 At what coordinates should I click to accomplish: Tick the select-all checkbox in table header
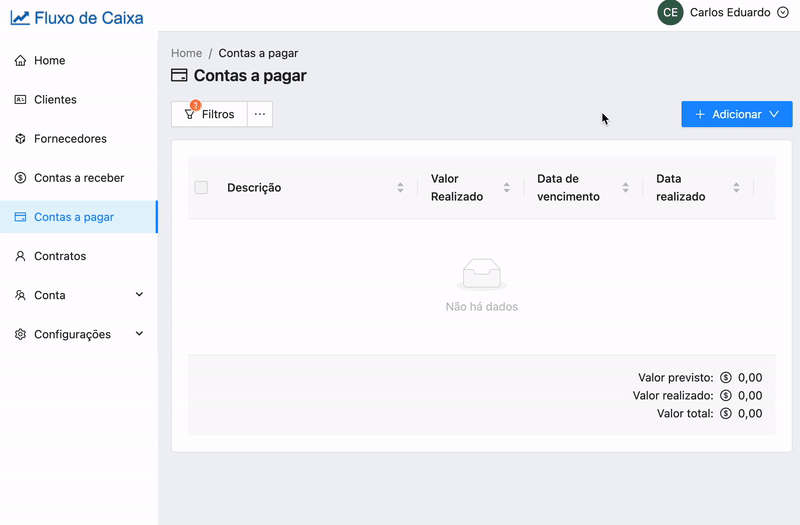click(x=202, y=187)
